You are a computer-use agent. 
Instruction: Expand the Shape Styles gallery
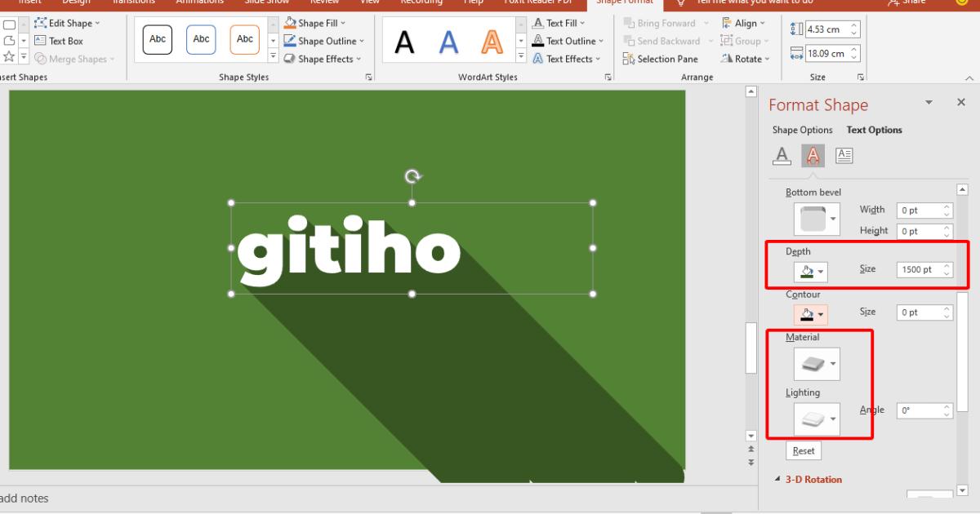[x=274, y=57]
